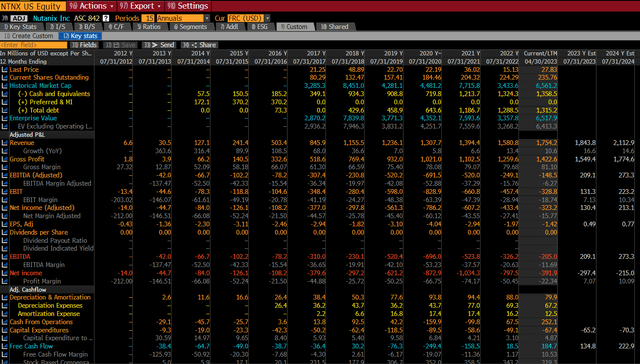Switch to the Segments tab
Viewport: 640px width, 364px height.
[190, 27]
